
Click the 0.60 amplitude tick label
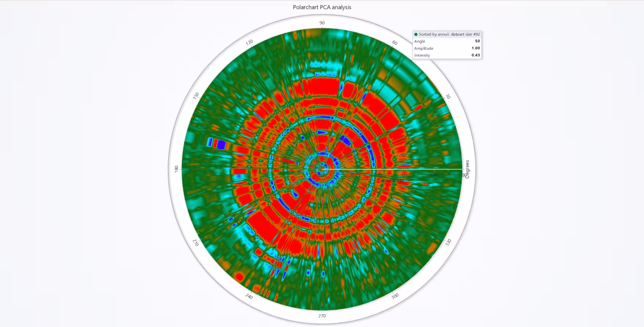point(406,175)
